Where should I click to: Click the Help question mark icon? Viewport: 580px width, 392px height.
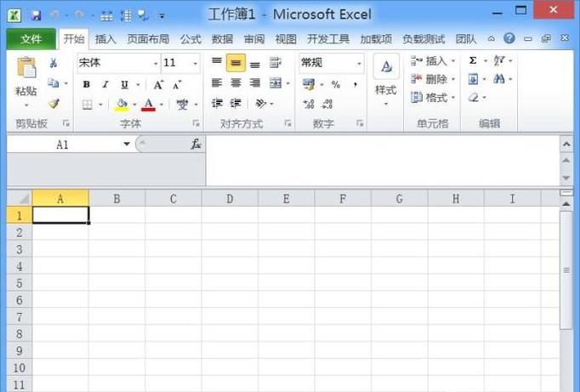click(x=509, y=38)
